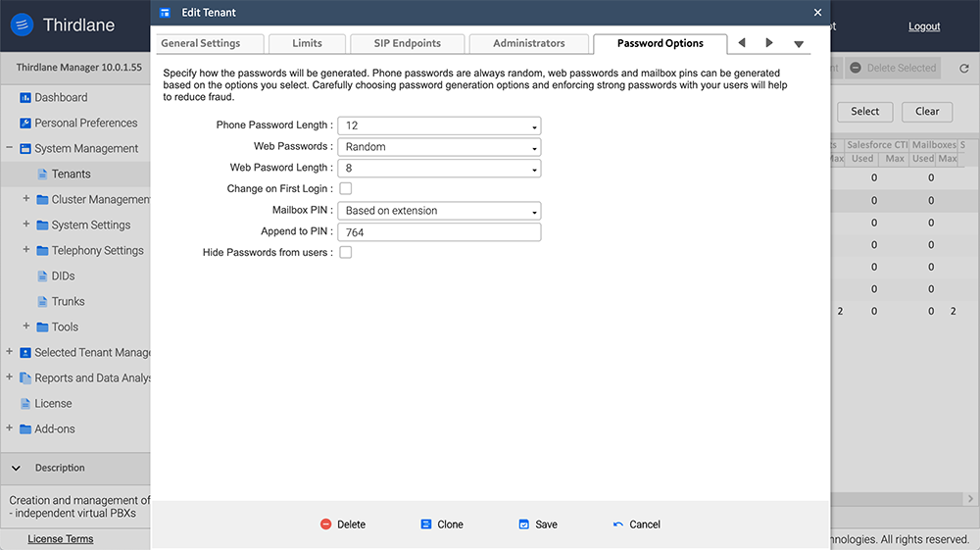This screenshot has height=550, width=980.
Task: Open Mailbox PIN dropdown
Action: (x=439, y=211)
